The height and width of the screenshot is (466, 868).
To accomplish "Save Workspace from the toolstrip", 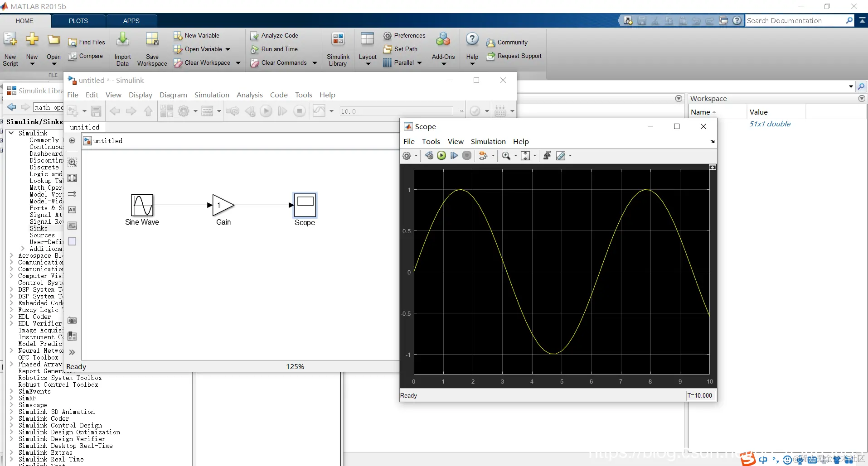I will coord(152,49).
